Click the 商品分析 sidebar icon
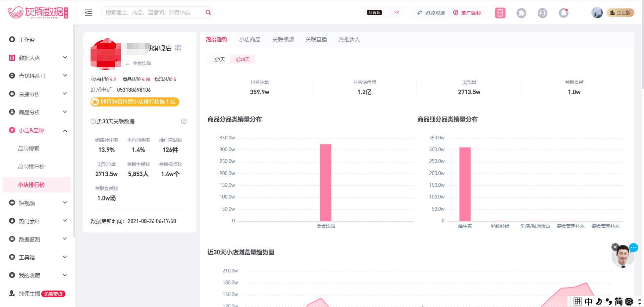The width and height of the screenshot is (644, 307). click(x=12, y=112)
